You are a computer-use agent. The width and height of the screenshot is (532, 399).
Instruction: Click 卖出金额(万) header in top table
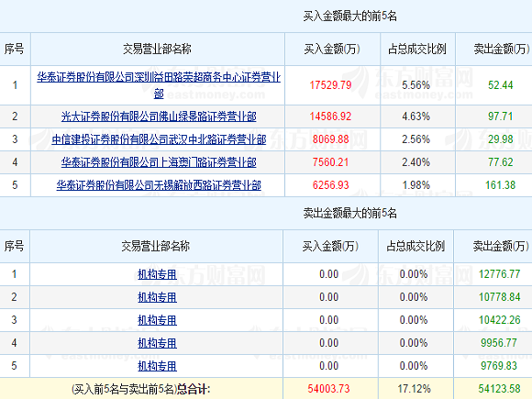[502, 50]
